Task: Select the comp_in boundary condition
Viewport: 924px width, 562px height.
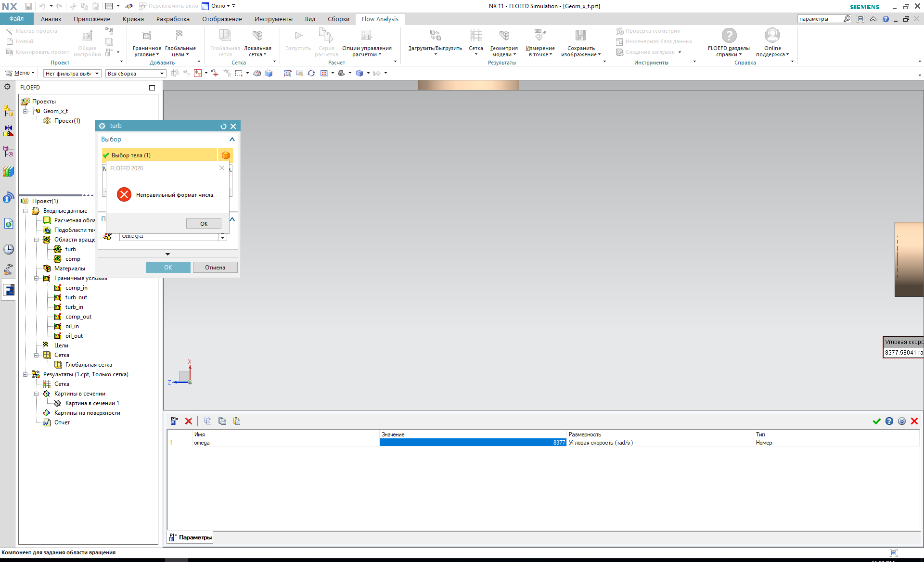Action: point(76,288)
